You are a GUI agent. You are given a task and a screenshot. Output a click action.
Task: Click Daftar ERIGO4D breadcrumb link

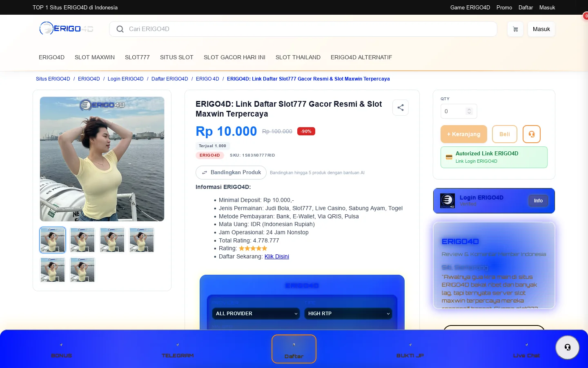click(x=170, y=79)
